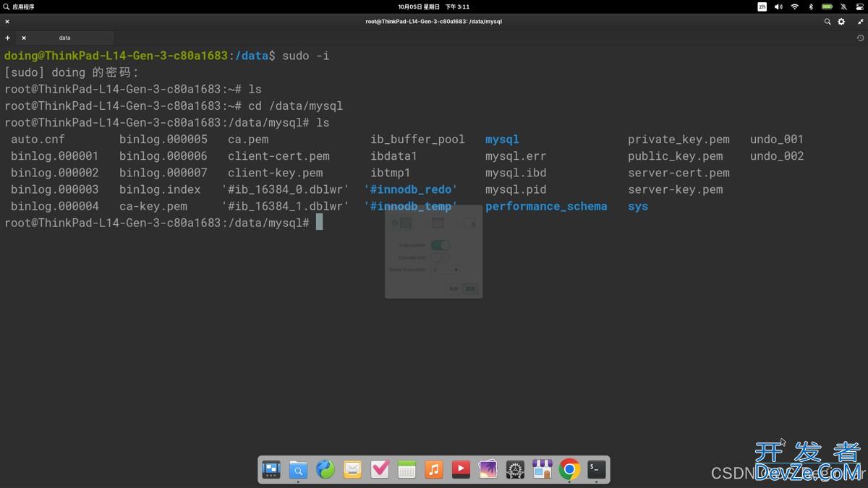Open the zh input method indicator
This screenshot has height=488, width=868.
coord(762,7)
